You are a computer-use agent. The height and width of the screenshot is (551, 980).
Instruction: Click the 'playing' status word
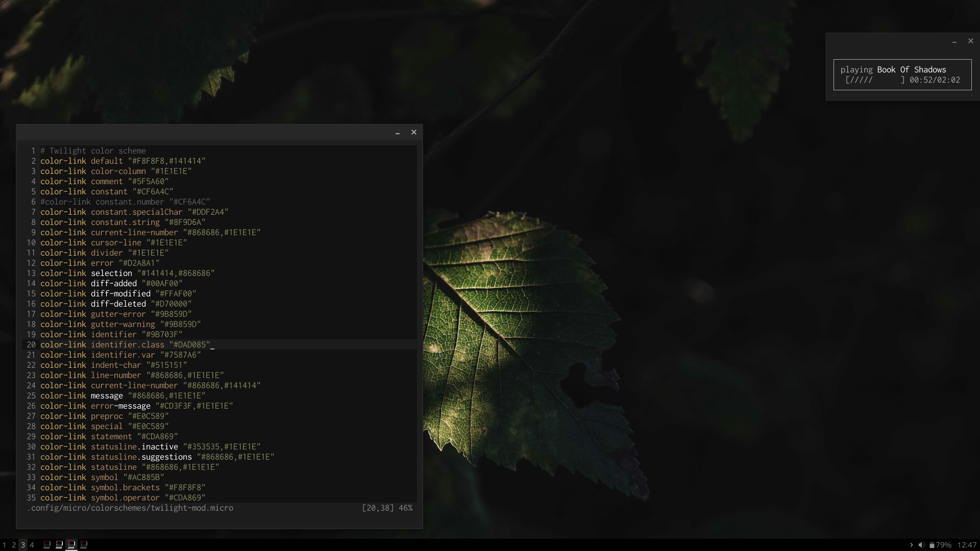pos(856,70)
